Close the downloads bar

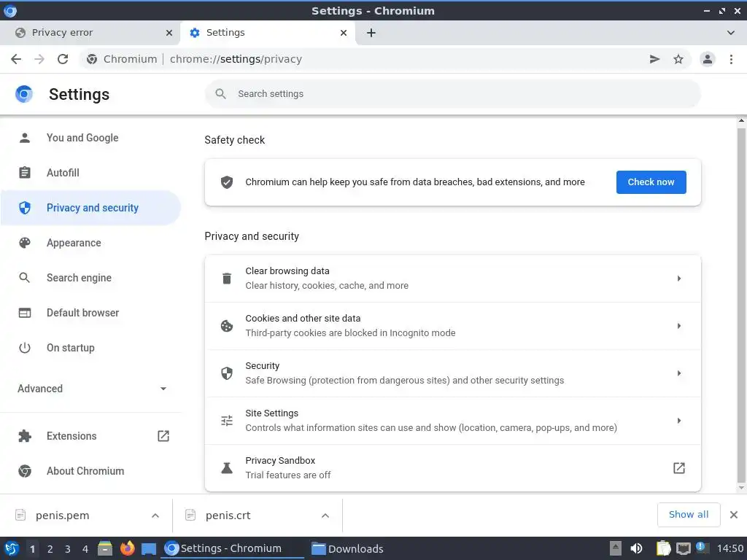point(734,515)
